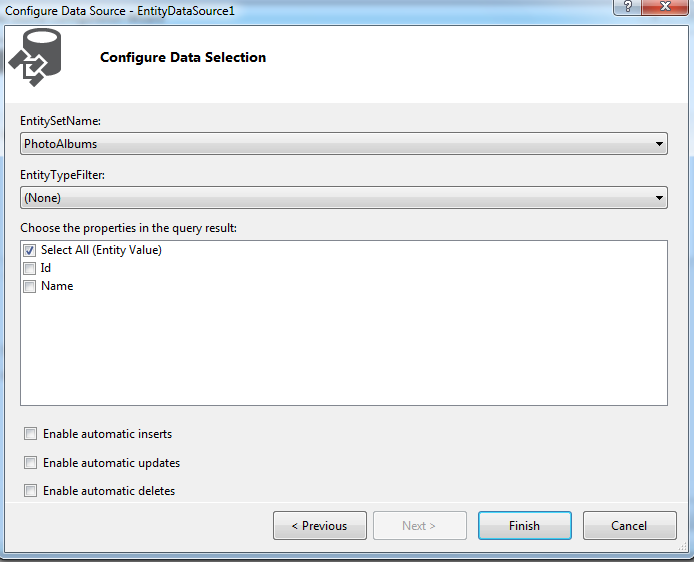The width and height of the screenshot is (694, 562).
Task: Check the Name property checkbox
Action: click(x=30, y=286)
